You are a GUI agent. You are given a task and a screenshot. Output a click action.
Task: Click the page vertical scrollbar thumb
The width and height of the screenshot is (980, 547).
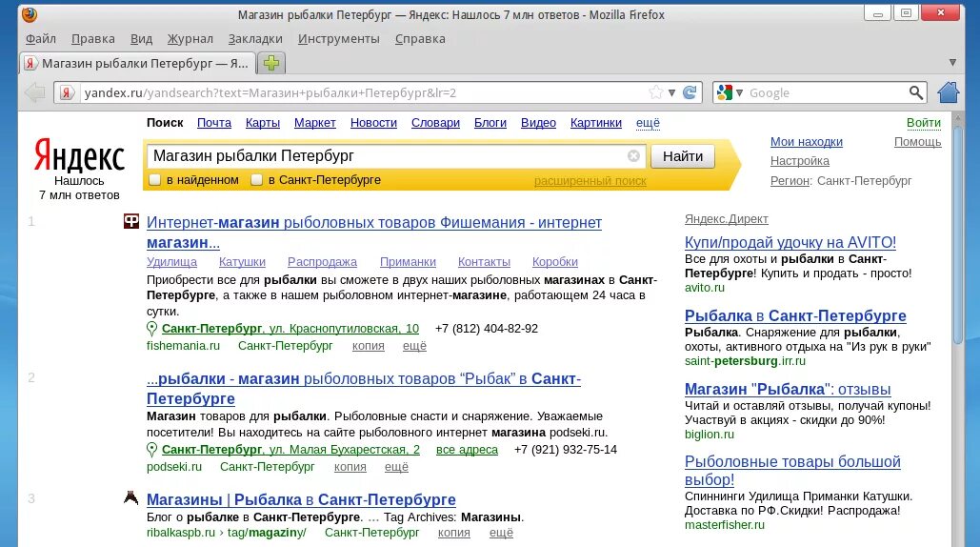959,234
